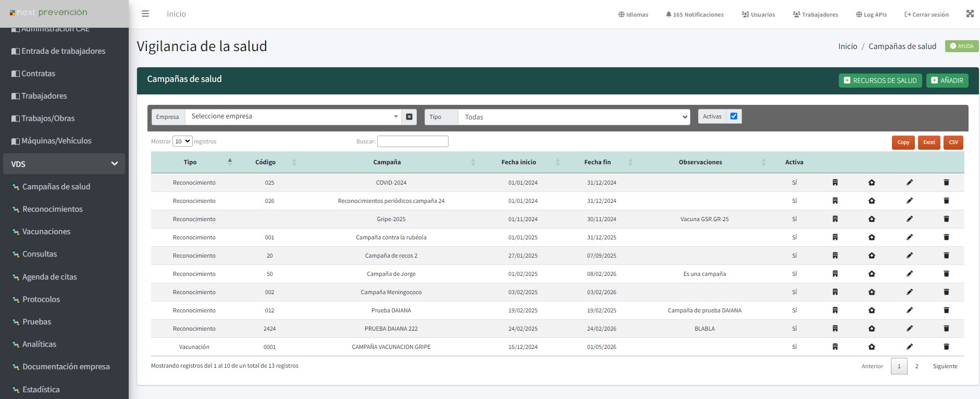Open fullscreen mode icon in top bar
Image resolution: width=980 pixels, height=399 pixels.
tap(970, 14)
